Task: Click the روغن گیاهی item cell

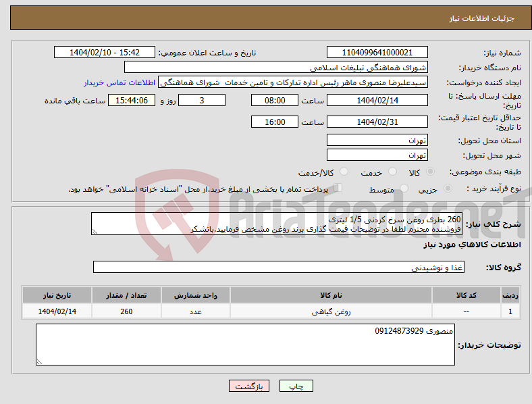Action: 331,311
